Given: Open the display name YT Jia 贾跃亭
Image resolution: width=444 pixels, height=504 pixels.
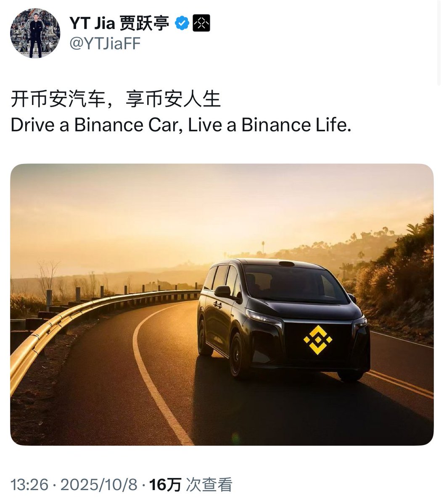Looking at the screenshot, I should coord(119,24).
